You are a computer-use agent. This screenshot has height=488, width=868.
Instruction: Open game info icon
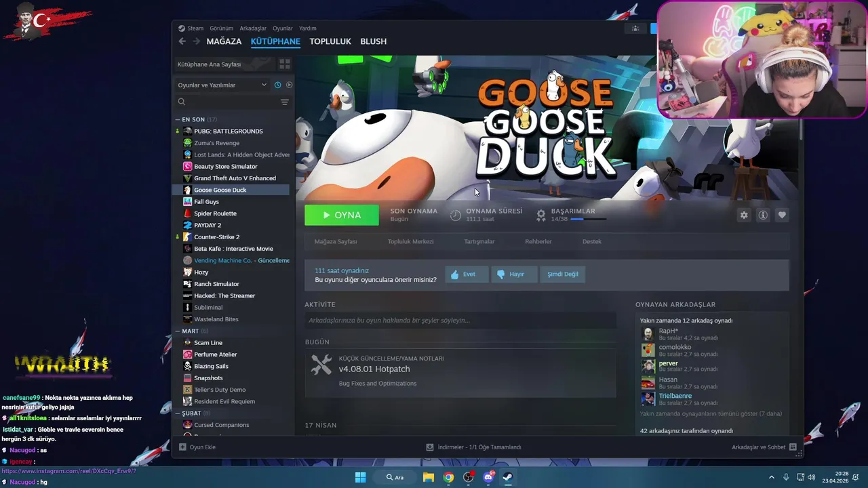pos(763,215)
